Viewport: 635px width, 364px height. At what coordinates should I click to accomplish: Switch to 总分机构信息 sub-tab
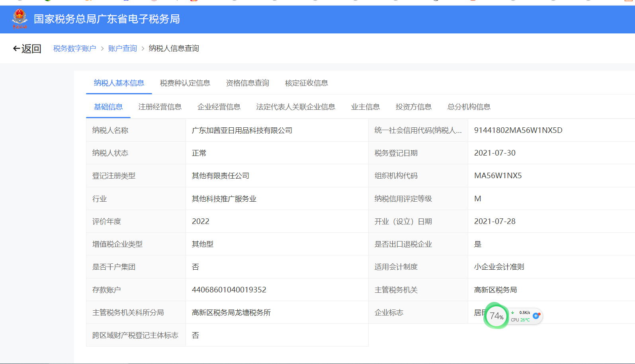(469, 107)
